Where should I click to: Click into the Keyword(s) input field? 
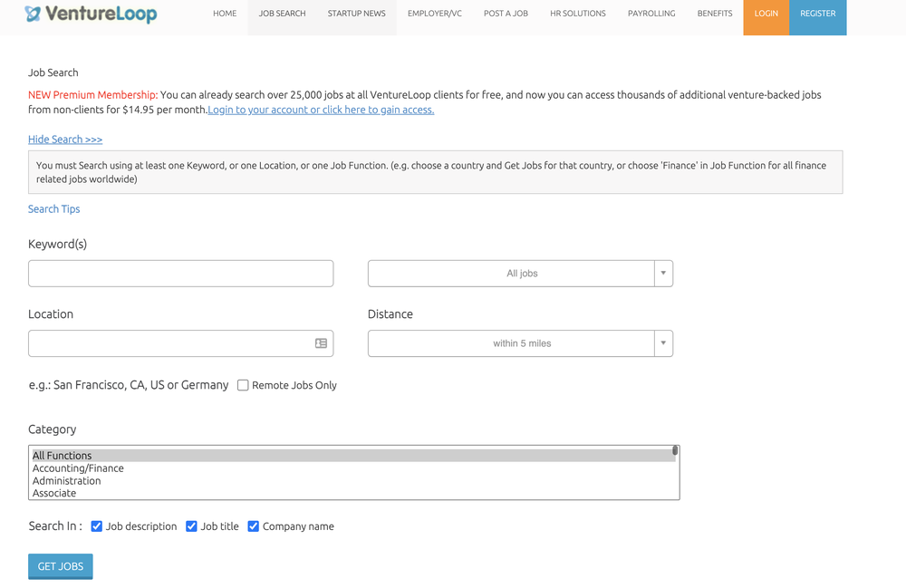(x=181, y=274)
